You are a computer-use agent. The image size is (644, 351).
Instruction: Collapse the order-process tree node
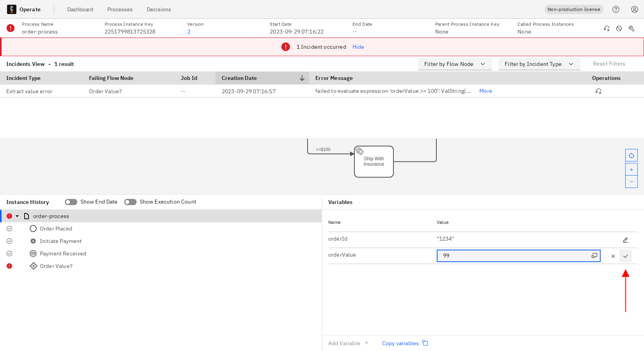(17, 216)
